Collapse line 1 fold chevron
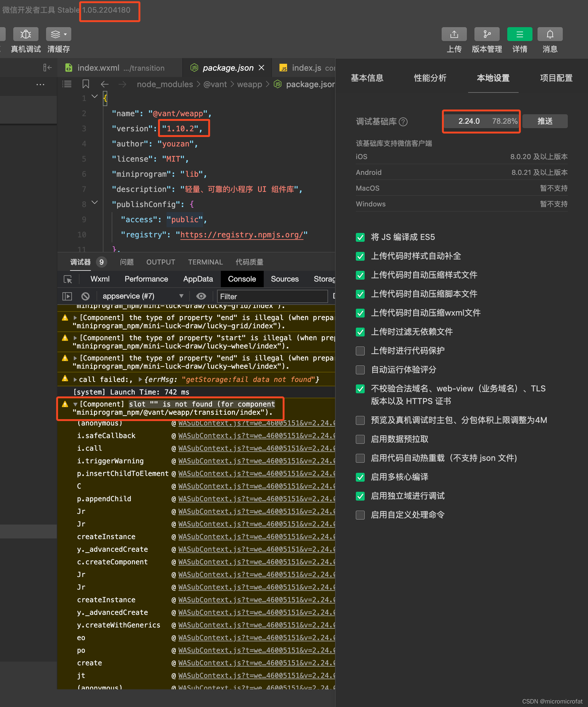The image size is (588, 707). tap(95, 97)
